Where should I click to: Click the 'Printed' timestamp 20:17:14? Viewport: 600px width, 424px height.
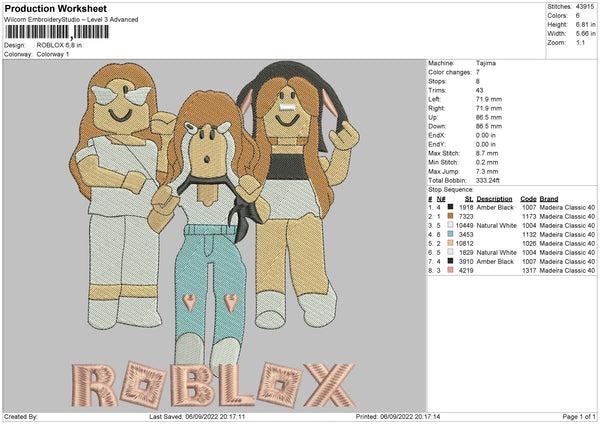(x=426, y=416)
